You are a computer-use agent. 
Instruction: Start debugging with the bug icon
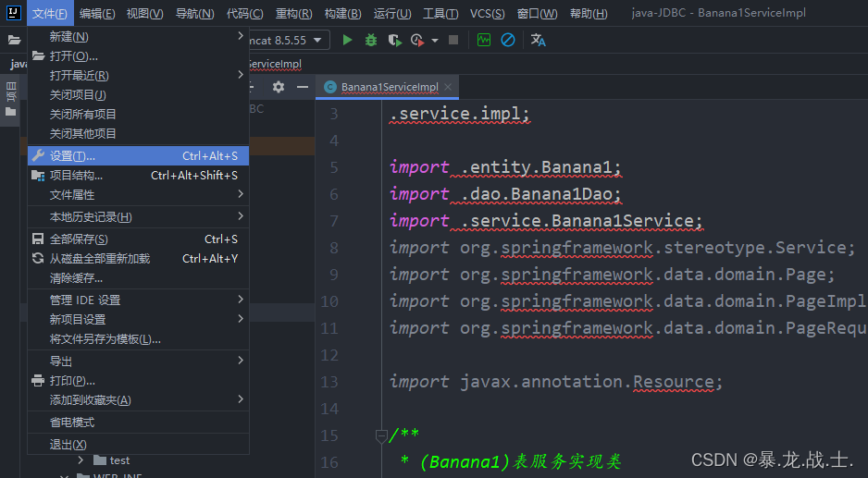(371, 40)
